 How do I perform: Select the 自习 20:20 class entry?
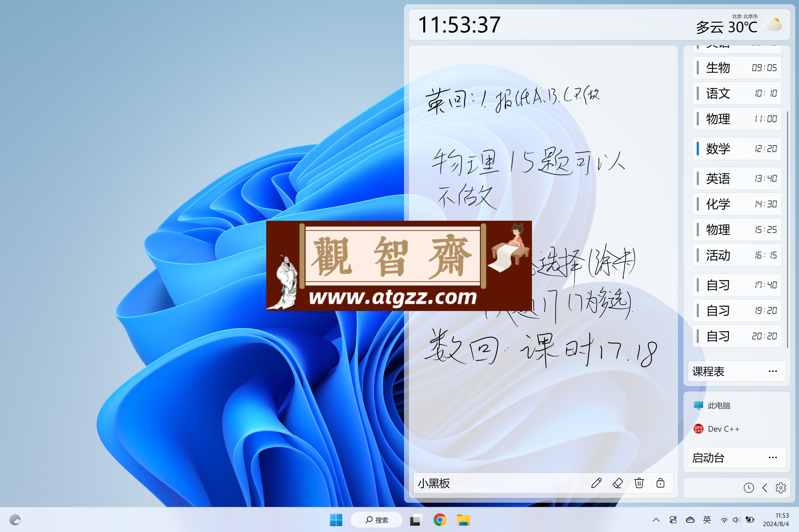(x=737, y=336)
